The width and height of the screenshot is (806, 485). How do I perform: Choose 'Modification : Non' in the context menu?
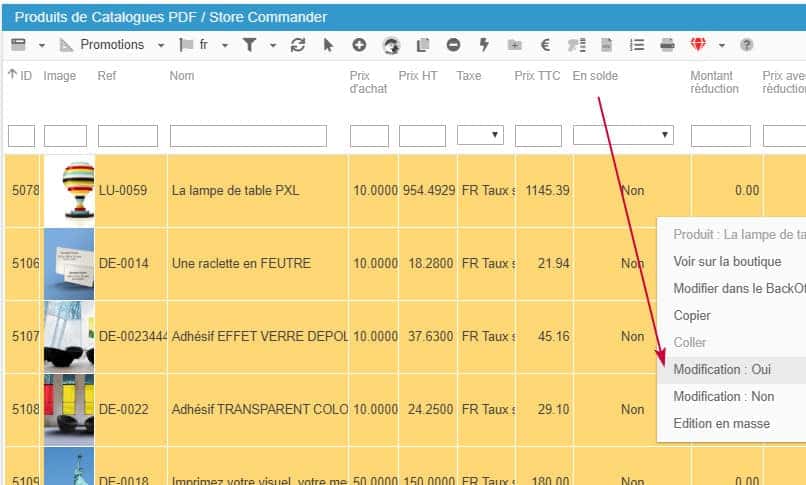[723, 396]
